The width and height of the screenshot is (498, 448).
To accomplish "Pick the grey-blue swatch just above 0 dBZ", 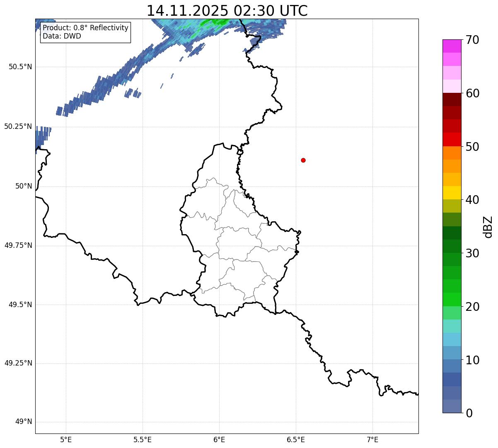I will [452, 406].
